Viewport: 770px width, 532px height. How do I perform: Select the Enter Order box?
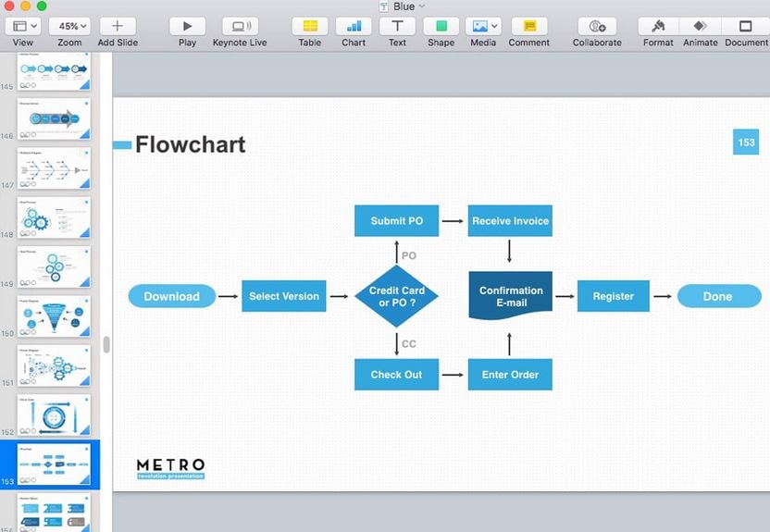(x=510, y=375)
